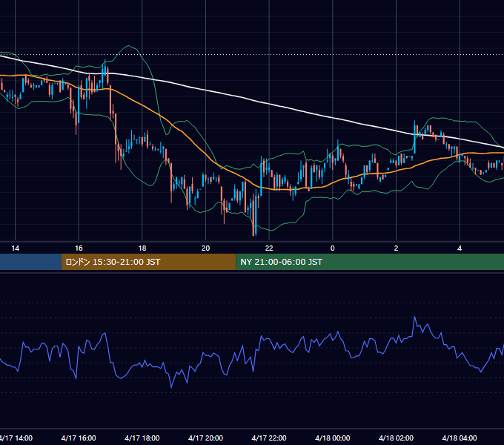Screen dimensions: 504x445
Task: Select the 20 hour axis label
Action: (x=206, y=248)
